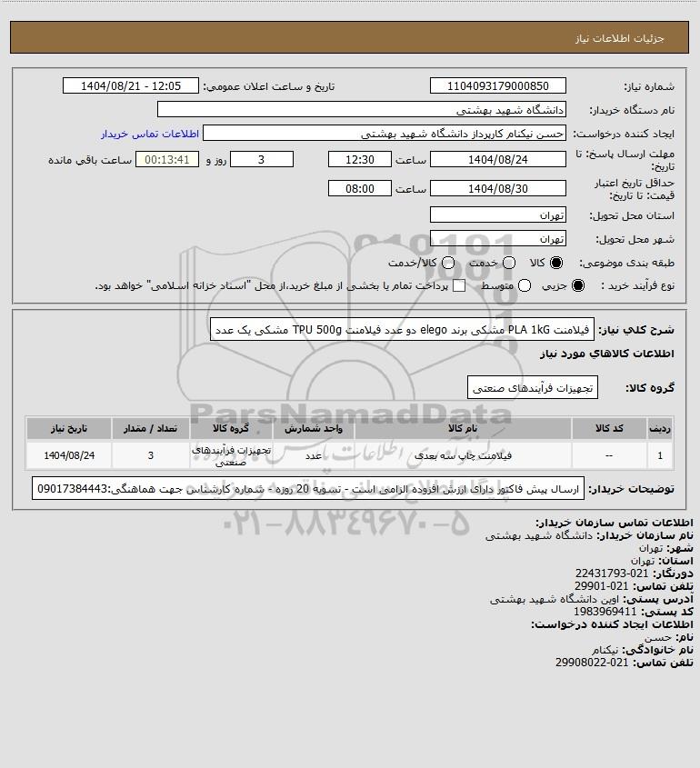Click the شماره نیاز field 1104093179000850
The image size is (700, 768).
[x=497, y=85]
